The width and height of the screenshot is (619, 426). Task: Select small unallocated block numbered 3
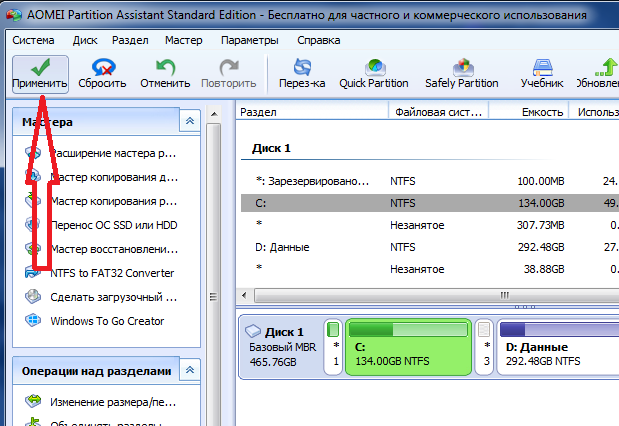click(484, 347)
